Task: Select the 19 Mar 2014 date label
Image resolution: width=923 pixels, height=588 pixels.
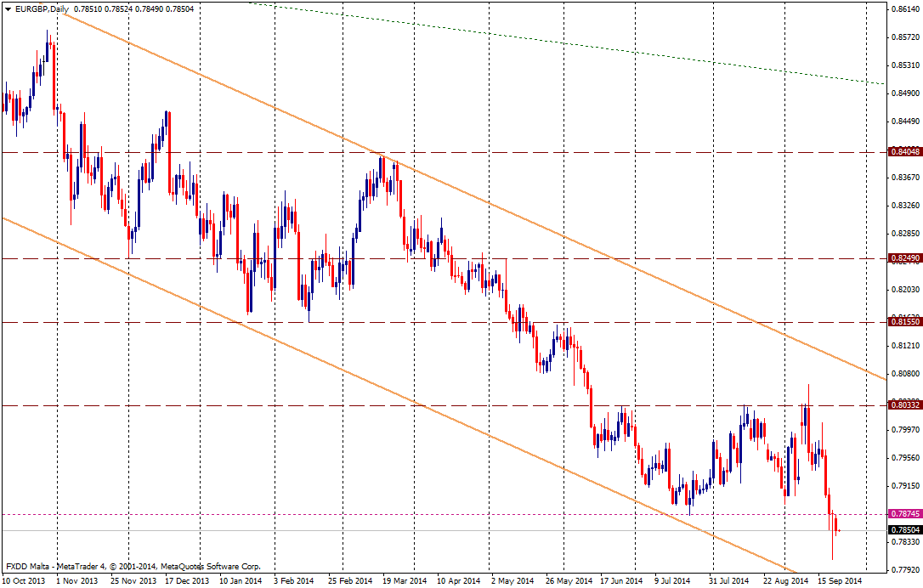Action: [x=405, y=581]
